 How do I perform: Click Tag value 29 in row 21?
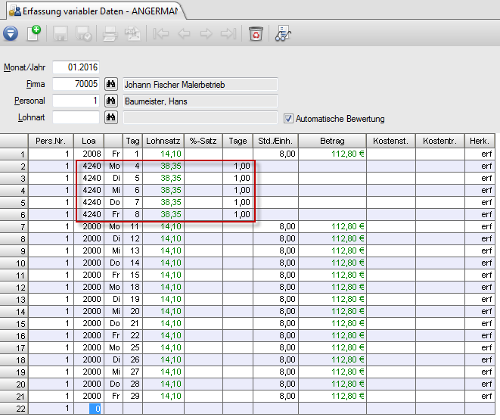tap(132, 396)
